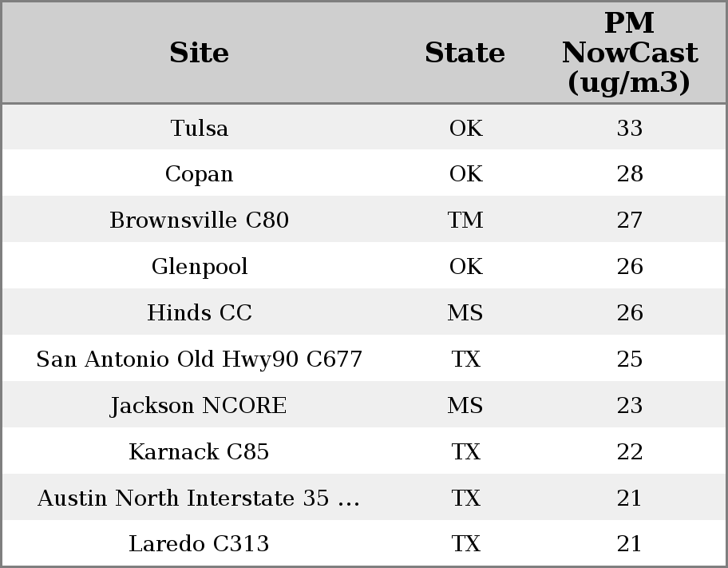
Task: Click the Karnack C85 site
Action: (200, 452)
